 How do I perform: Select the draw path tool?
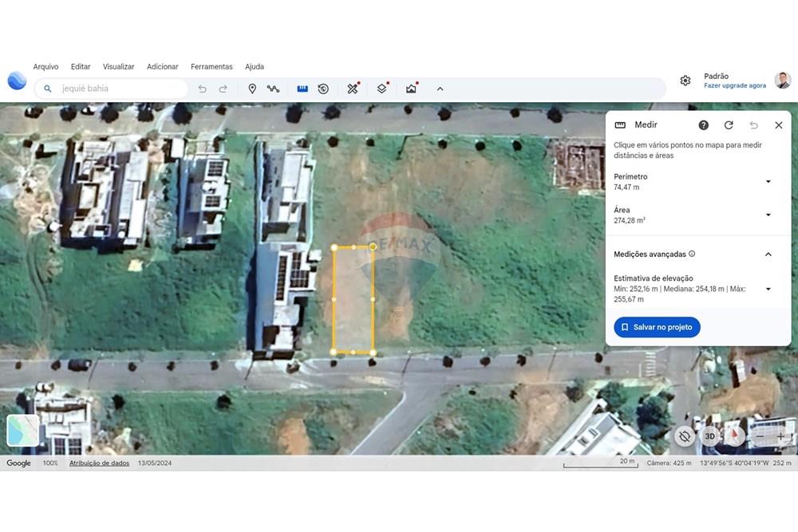click(x=273, y=89)
